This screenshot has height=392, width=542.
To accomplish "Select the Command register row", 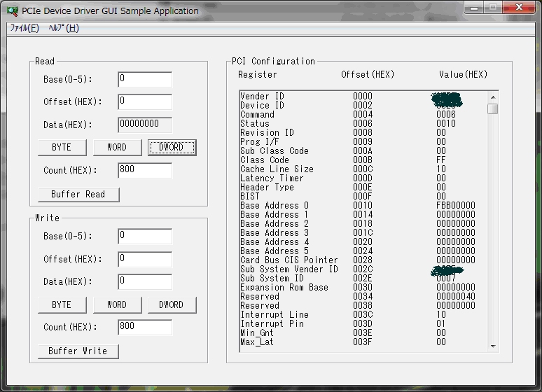I will click(x=363, y=114).
